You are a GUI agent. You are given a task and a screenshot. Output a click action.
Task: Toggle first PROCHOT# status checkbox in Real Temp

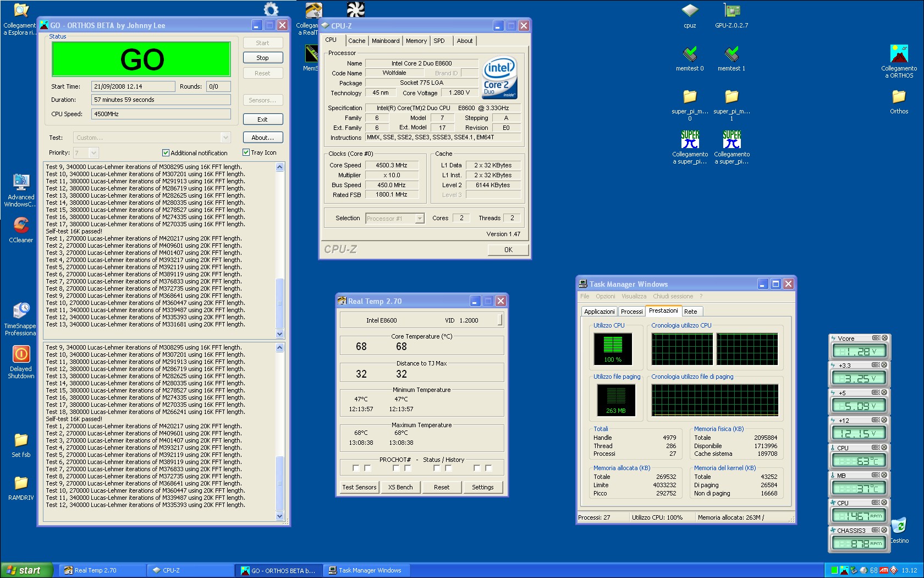point(356,468)
